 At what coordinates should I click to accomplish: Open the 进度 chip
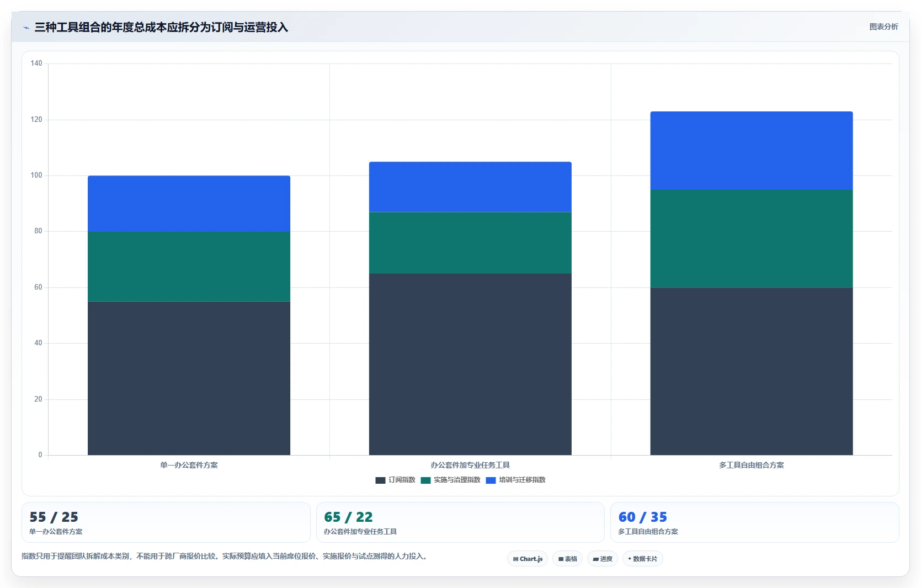603,559
